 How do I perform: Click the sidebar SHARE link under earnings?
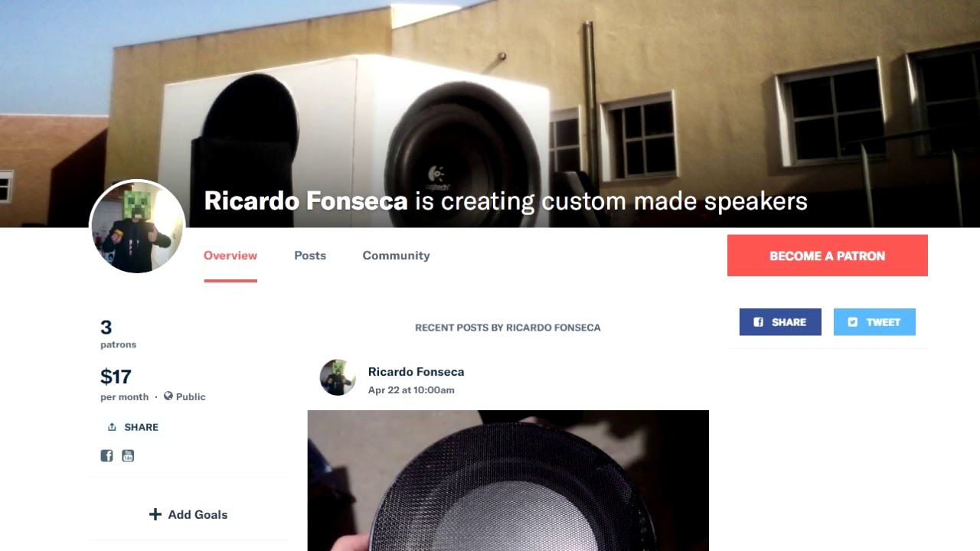coord(133,427)
